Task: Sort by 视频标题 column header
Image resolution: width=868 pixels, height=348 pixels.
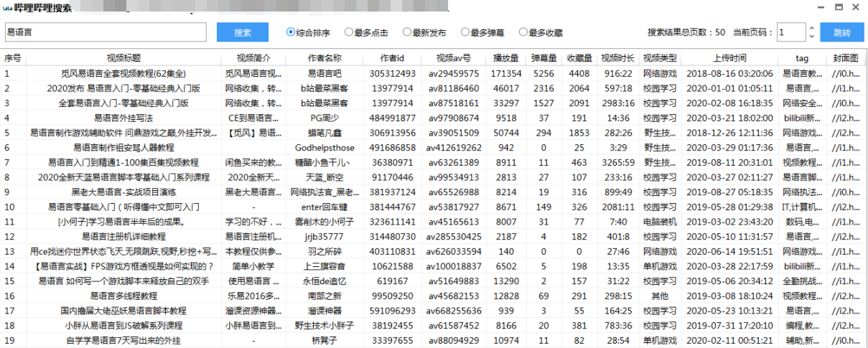Action: (123, 58)
